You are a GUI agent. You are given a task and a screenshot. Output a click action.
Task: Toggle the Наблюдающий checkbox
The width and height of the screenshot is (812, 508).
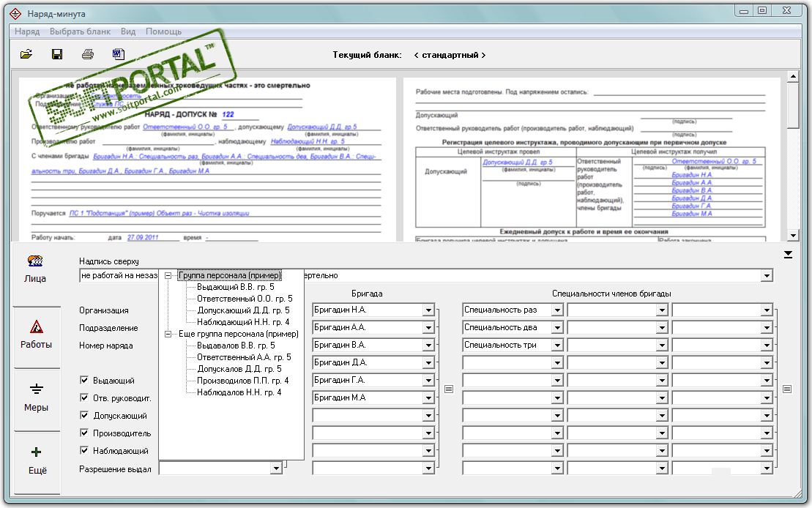coord(84,450)
